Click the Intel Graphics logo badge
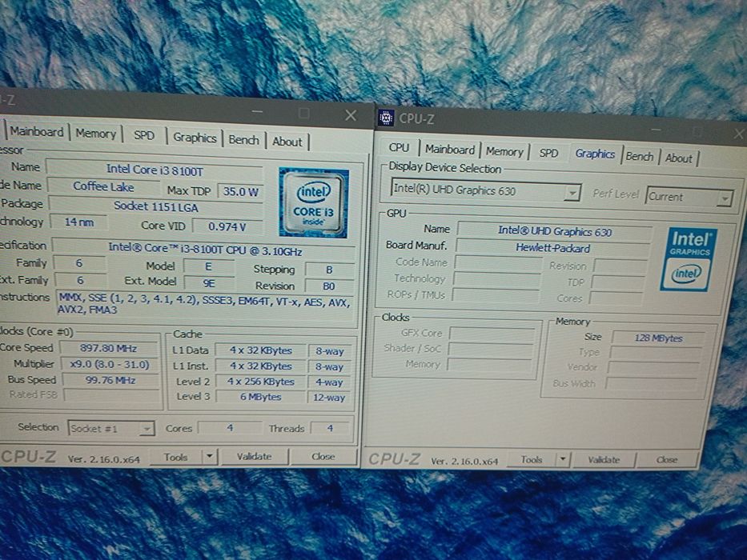Screen dimensions: 747x560 pos(689,258)
